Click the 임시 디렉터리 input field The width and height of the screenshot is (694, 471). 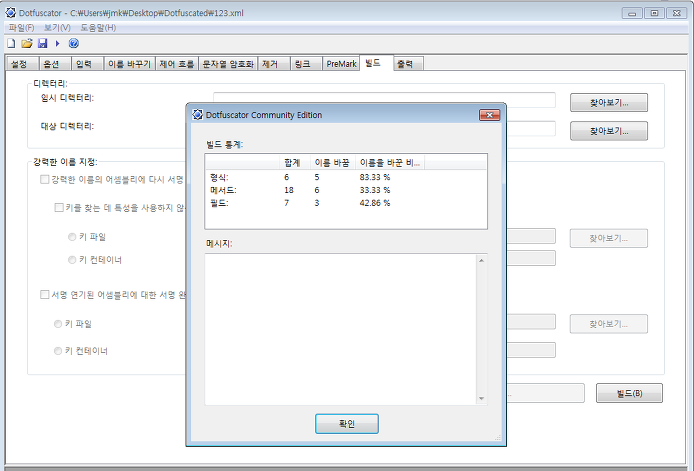(384, 100)
